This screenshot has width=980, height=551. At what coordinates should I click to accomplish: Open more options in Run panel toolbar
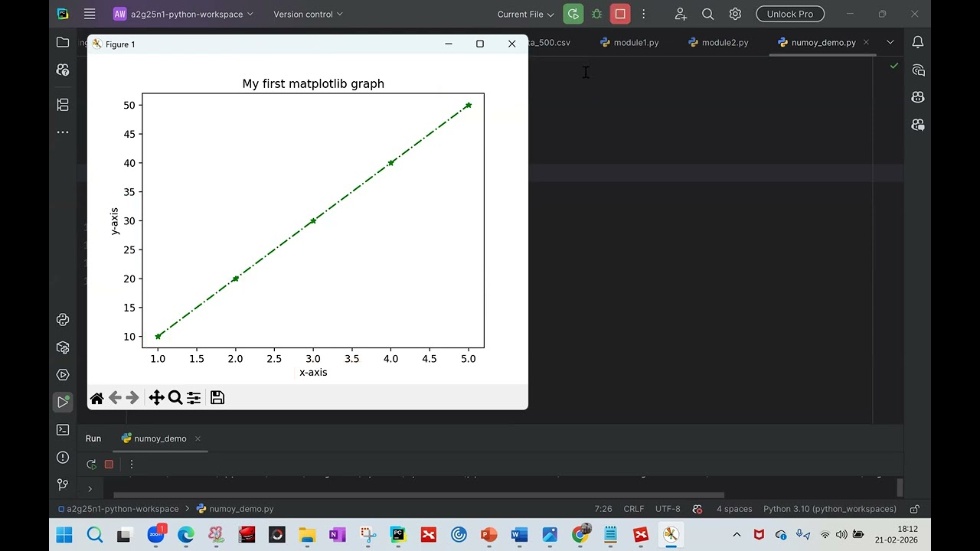pos(132,465)
